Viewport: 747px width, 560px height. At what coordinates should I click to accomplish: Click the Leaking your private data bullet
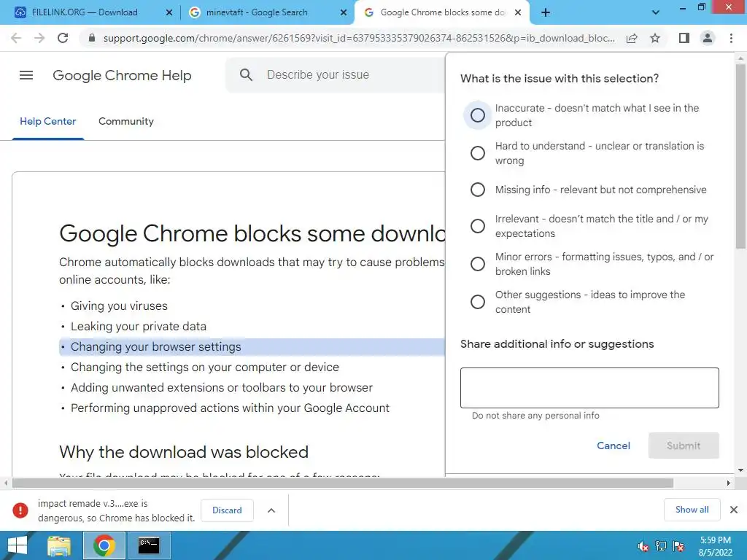(x=139, y=327)
